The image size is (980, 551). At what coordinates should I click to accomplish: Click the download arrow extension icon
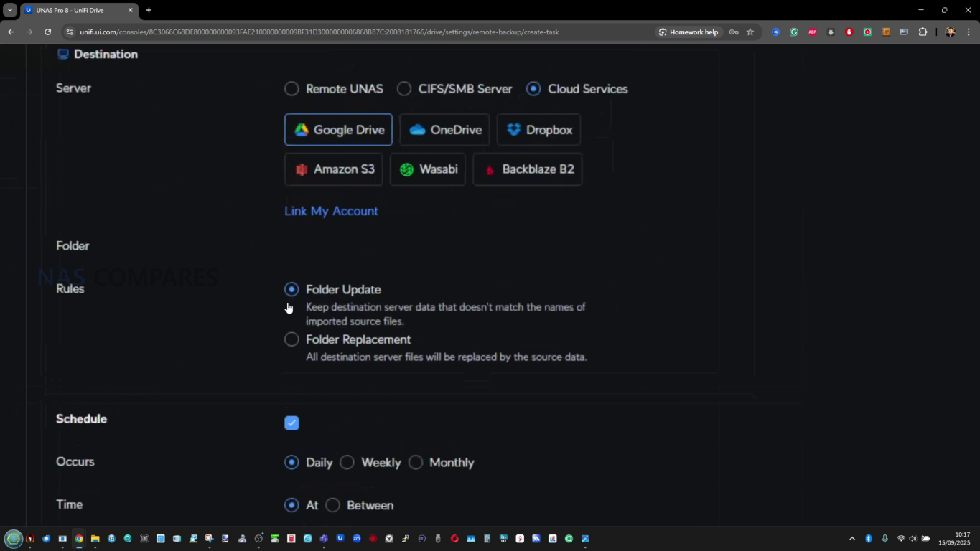pos(831,32)
